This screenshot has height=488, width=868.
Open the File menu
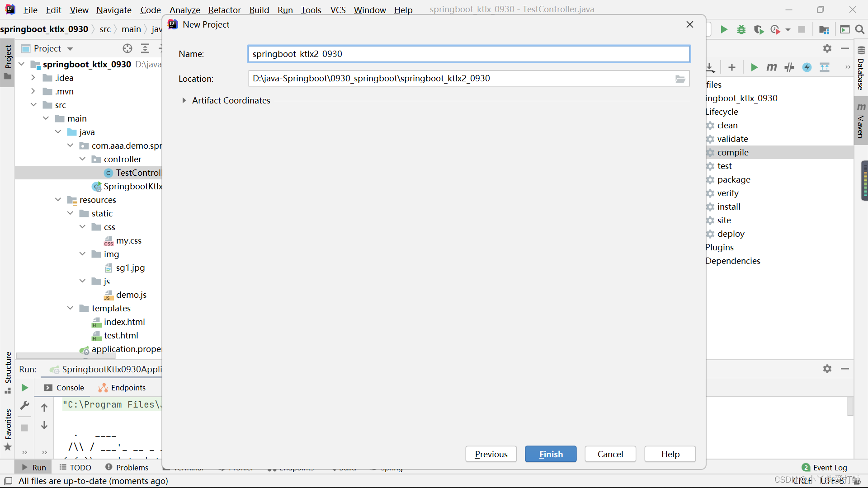coord(30,10)
